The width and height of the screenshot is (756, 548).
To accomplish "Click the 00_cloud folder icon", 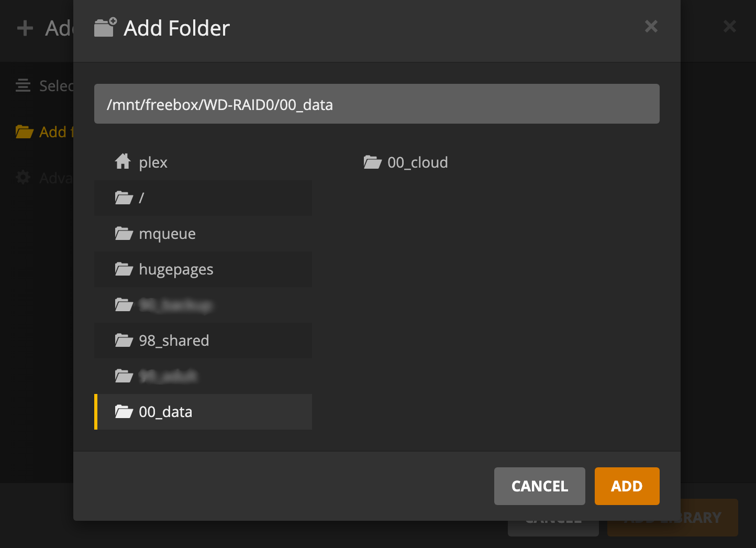I will click(372, 162).
